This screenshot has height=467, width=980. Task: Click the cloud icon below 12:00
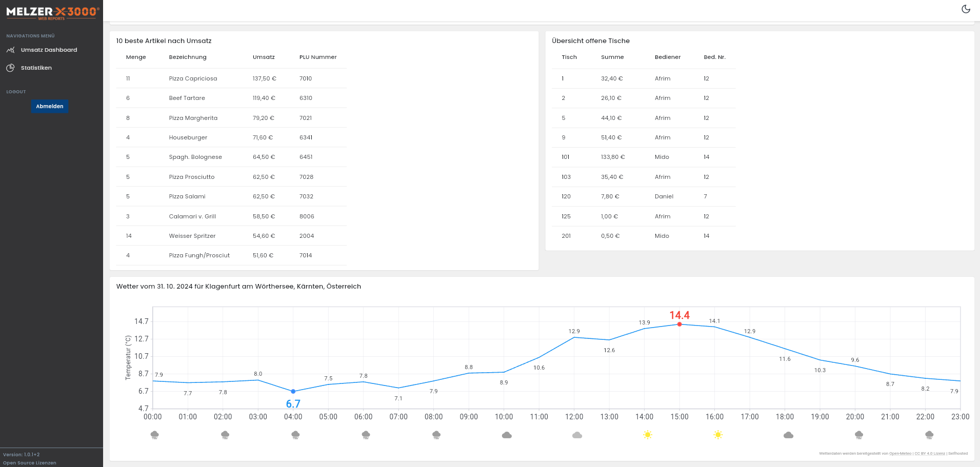577,435
